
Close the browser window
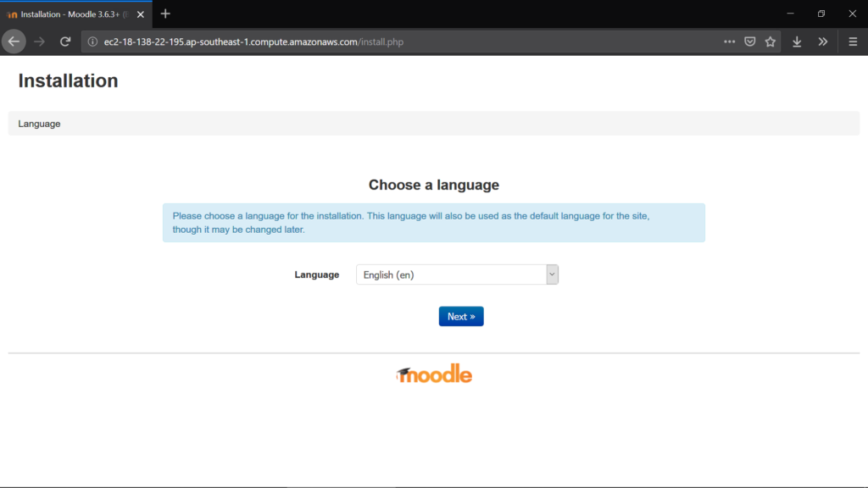point(853,14)
